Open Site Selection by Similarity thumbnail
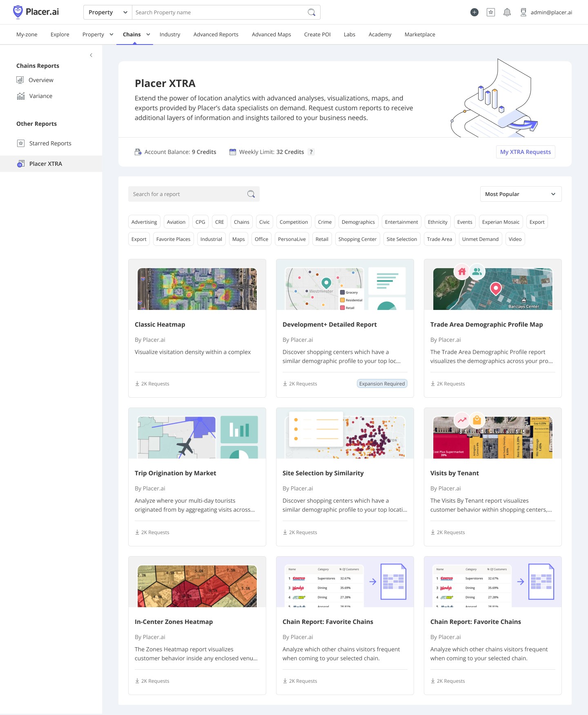 (x=345, y=433)
